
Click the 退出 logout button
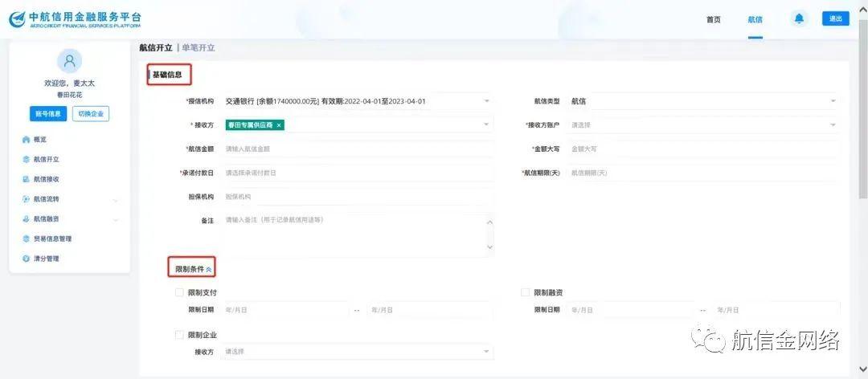coord(835,19)
